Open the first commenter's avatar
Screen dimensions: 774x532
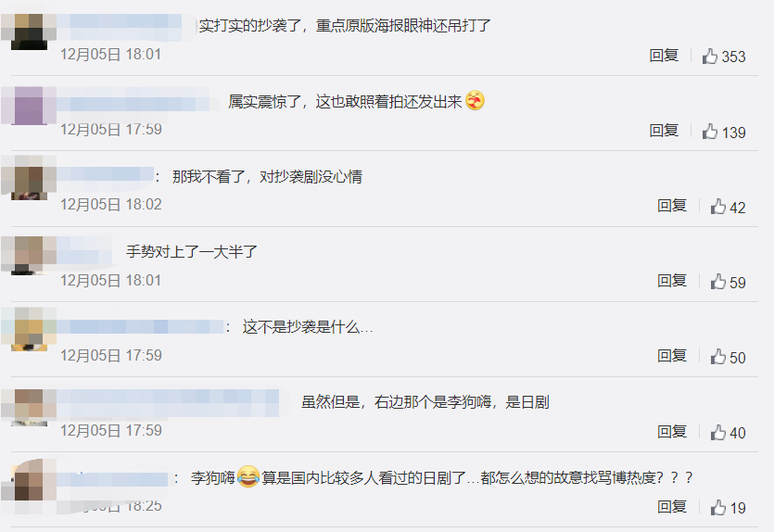(29, 32)
